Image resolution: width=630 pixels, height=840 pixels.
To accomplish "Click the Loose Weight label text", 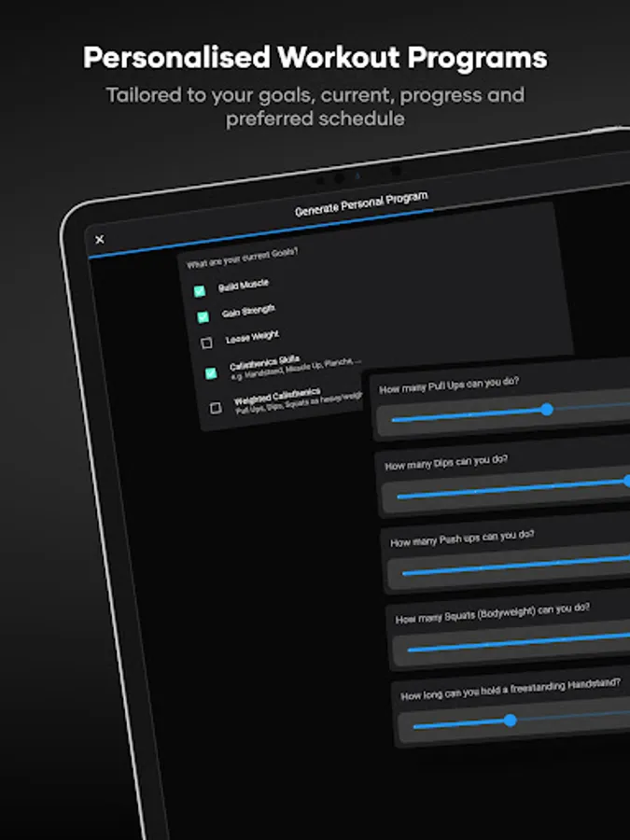I will tap(252, 337).
